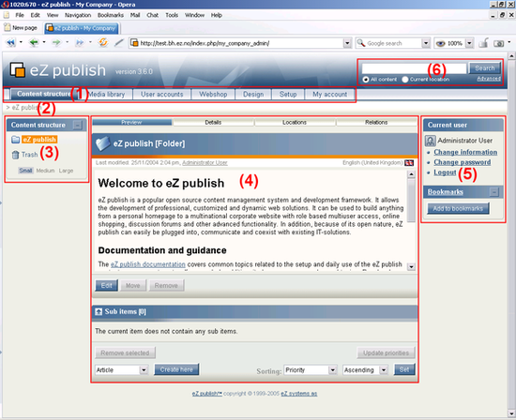The image size is (516, 420).
Task: Open the Advanced search link
Action: (489, 79)
